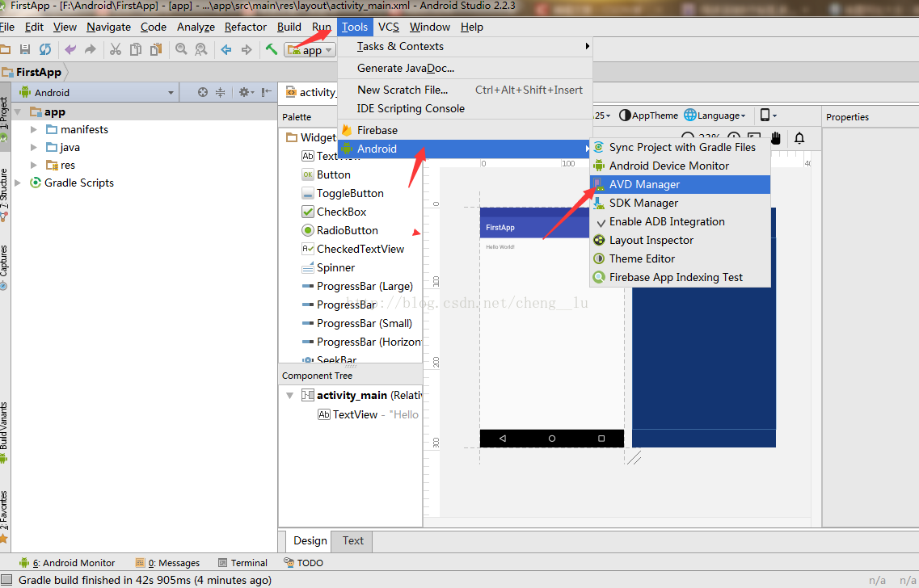
Task: Choose IDE Scripting Console menu item
Action: coord(465,108)
